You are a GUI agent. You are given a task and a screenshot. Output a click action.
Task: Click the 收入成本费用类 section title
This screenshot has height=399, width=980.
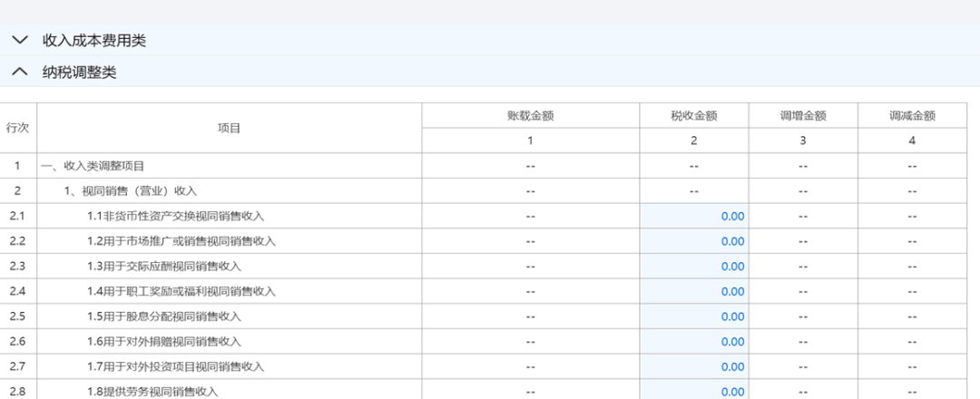pyautogui.click(x=93, y=41)
